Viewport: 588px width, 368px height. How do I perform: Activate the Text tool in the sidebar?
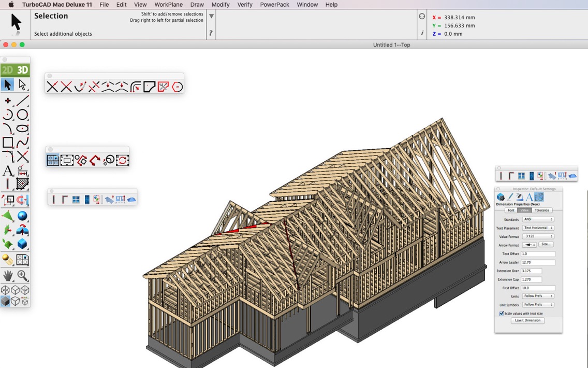click(x=8, y=171)
